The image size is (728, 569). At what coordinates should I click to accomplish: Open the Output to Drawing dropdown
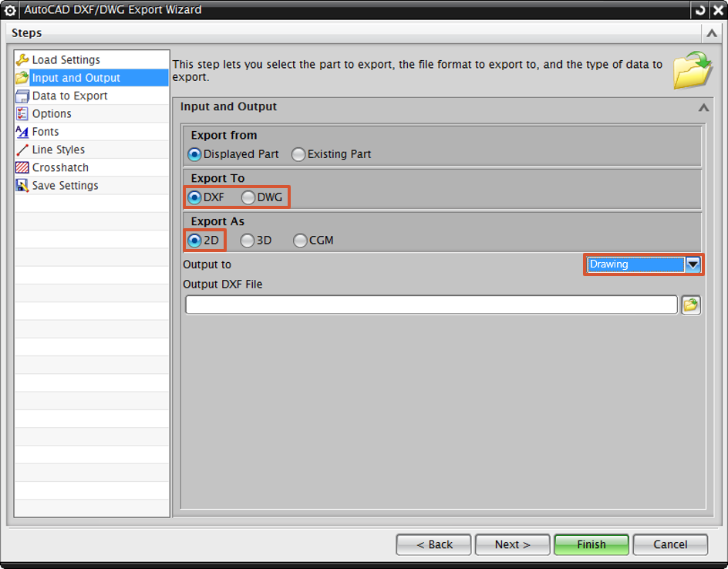(x=693, y=264)
